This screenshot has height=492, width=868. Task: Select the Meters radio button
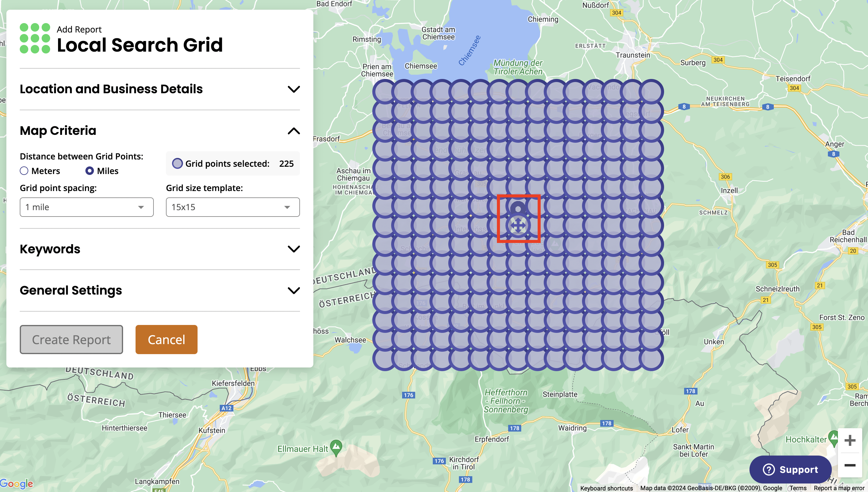[24, 171]
